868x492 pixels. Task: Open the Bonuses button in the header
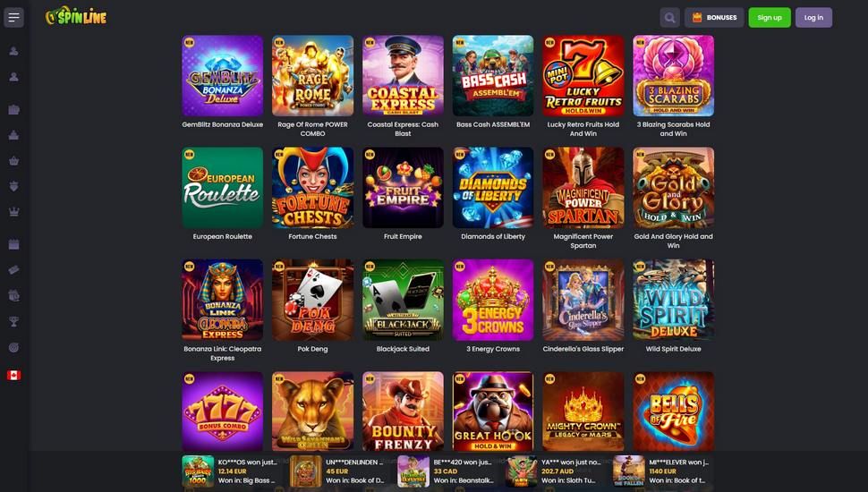[714, 18]
